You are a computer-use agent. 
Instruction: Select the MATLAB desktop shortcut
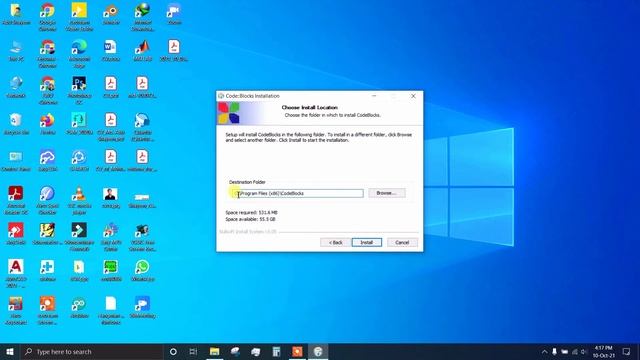click(142, 51)
